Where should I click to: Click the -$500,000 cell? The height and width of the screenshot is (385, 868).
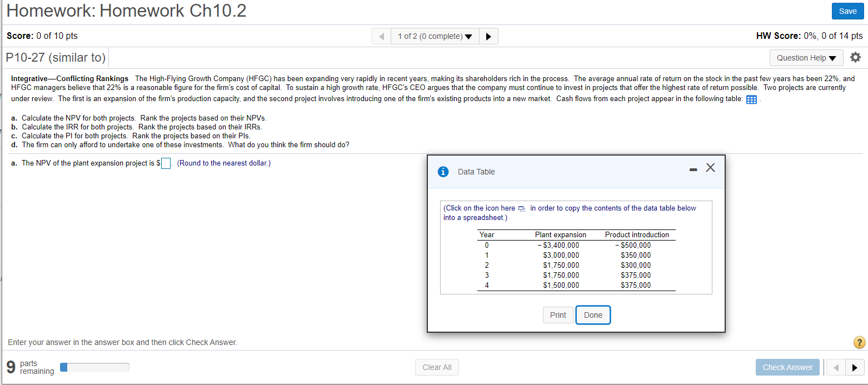click(x=633, y=245)
